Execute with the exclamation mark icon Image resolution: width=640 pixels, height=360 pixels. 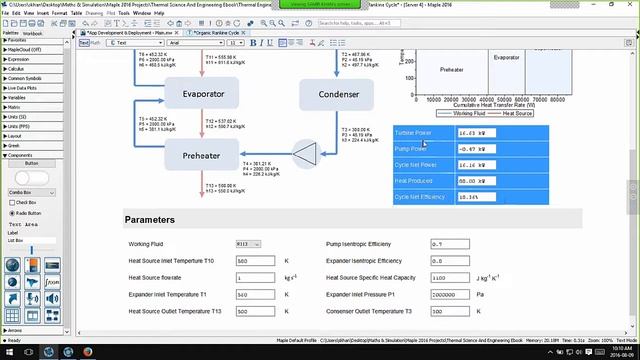210,23
